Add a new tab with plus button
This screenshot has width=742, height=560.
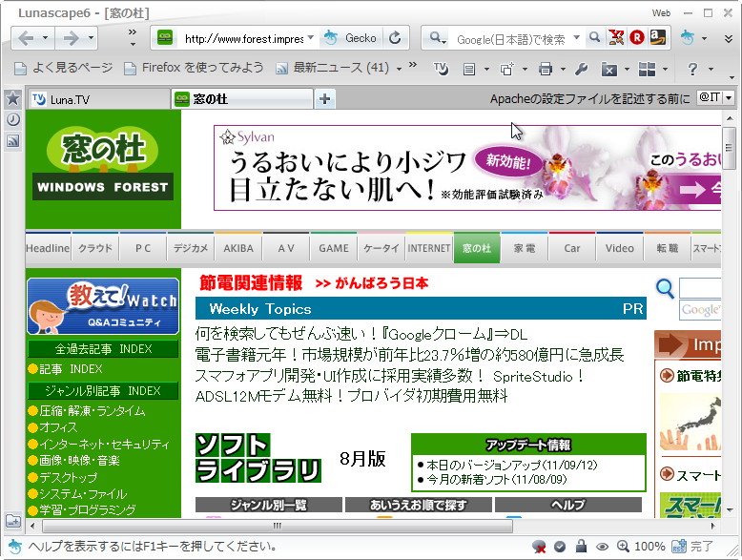(x=324, y=99)
